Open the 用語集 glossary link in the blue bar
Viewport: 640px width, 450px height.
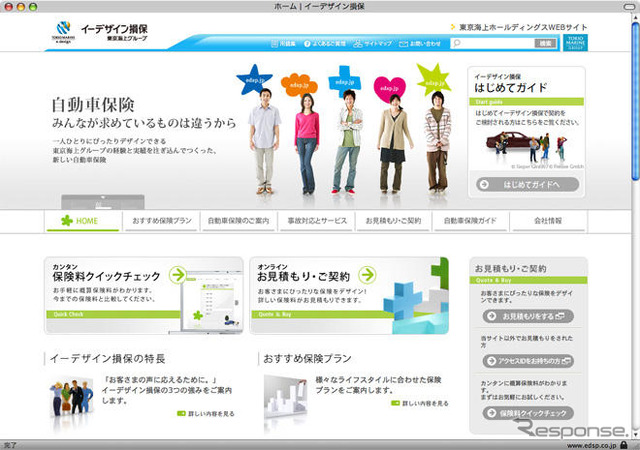tap(283, 43)
